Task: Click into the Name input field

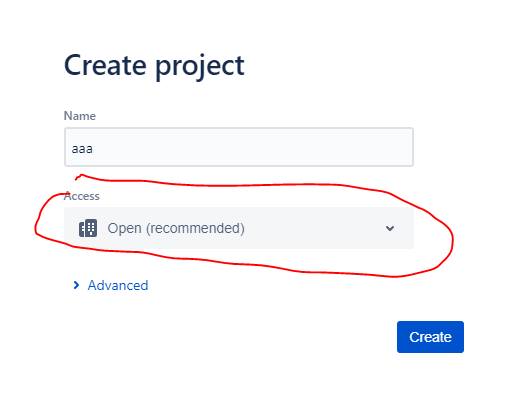Action: pyautogui.click(x=239, y=147)
